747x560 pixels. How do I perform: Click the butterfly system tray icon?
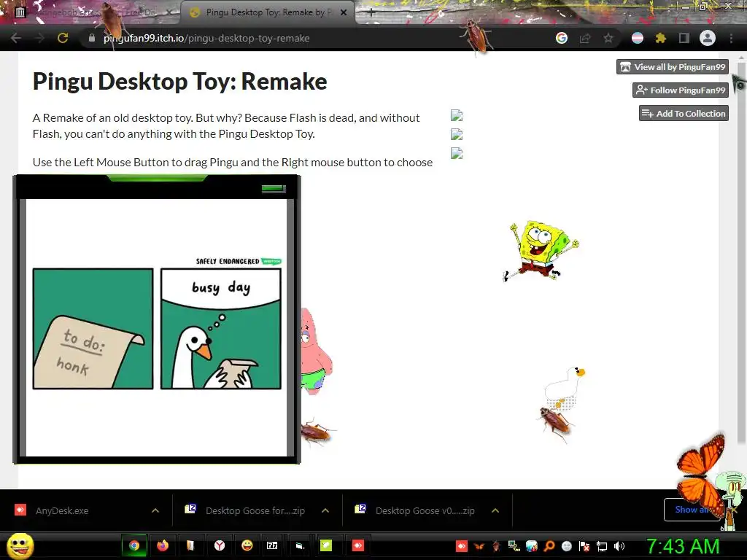[479, 546]
